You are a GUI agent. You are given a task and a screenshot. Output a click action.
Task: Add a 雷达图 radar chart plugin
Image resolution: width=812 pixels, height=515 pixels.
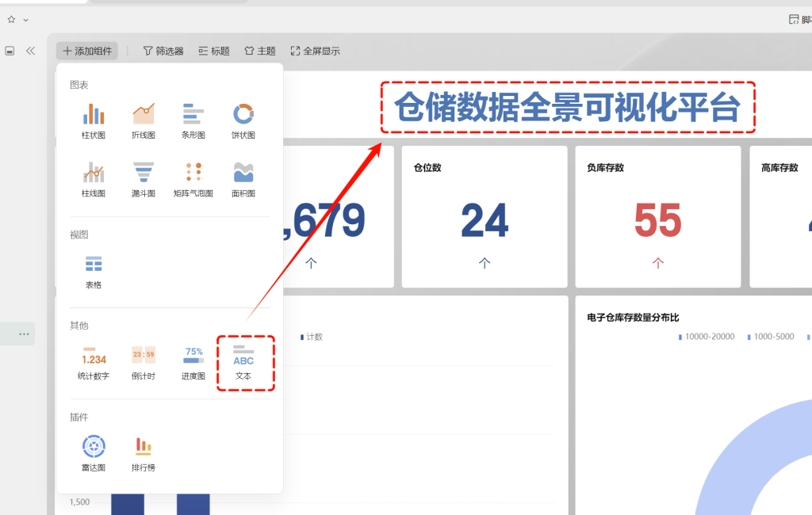pos(94,453)
